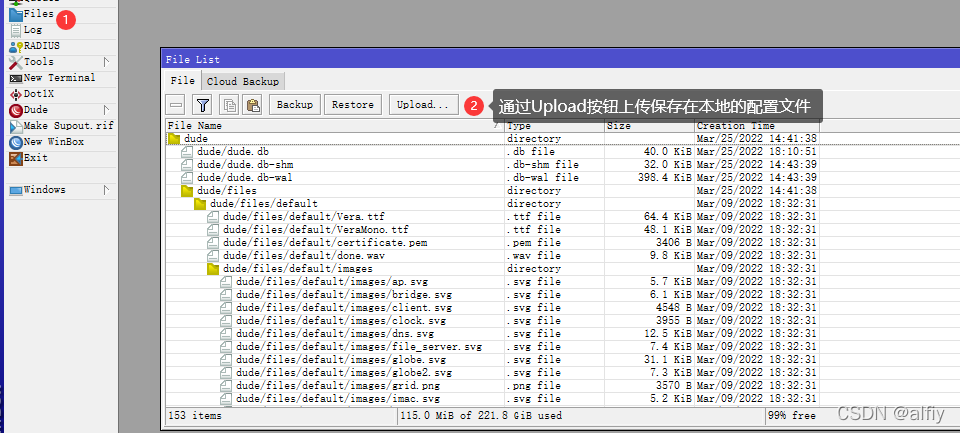Click the Upload... button
Viewport: 960px width, 433px height.
pyautogui.click(x=423, y=105)
